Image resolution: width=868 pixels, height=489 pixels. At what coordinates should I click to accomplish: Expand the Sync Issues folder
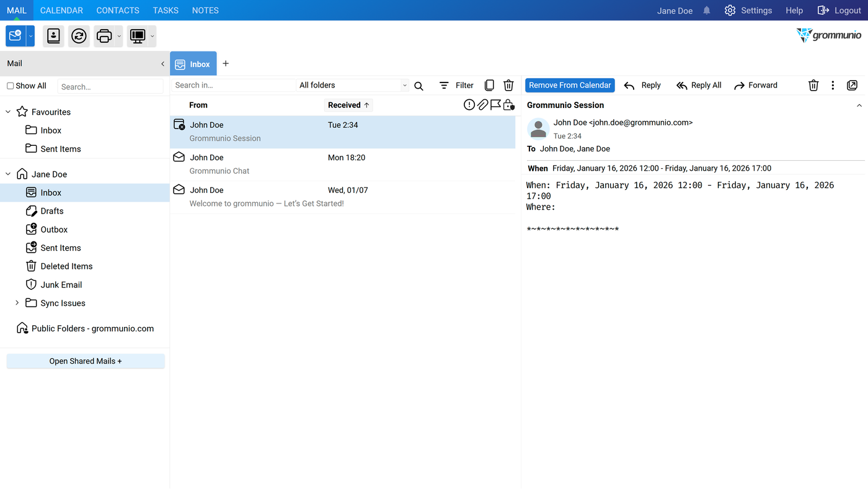17,303
